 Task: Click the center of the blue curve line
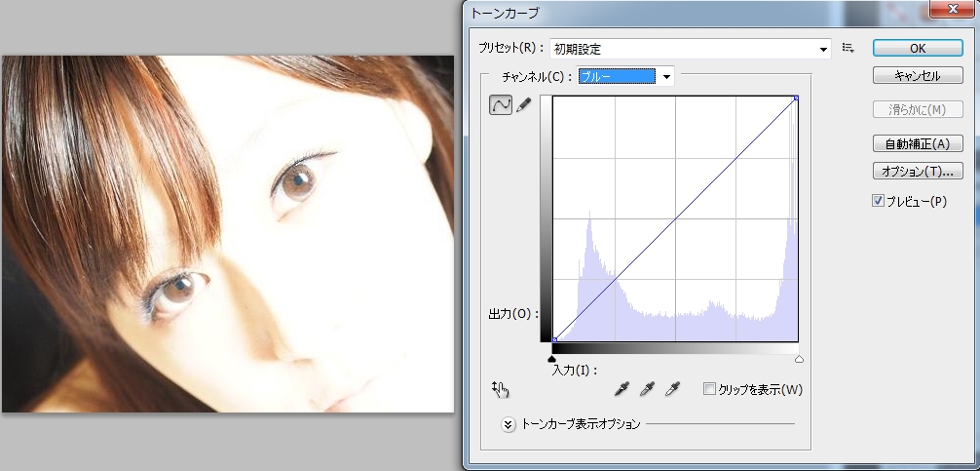tap(676, 219)
